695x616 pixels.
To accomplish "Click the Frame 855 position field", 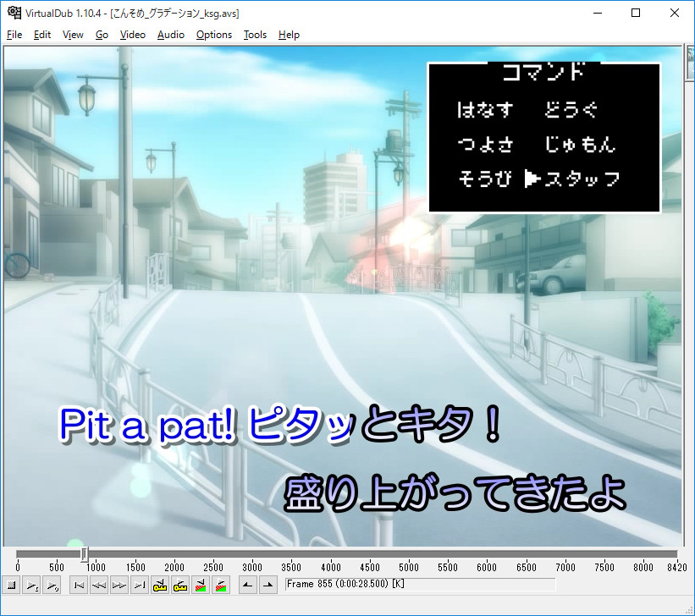I will 420,584.
